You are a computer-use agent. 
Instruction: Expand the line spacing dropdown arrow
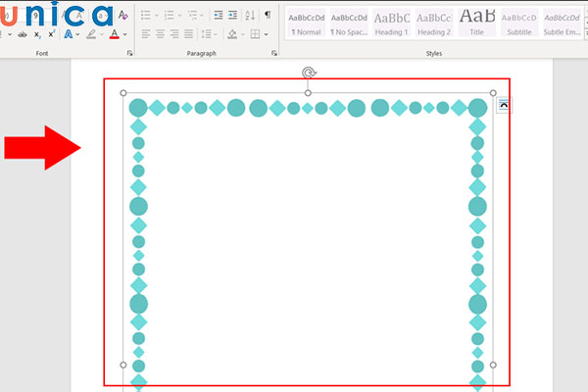pos(216,34)
